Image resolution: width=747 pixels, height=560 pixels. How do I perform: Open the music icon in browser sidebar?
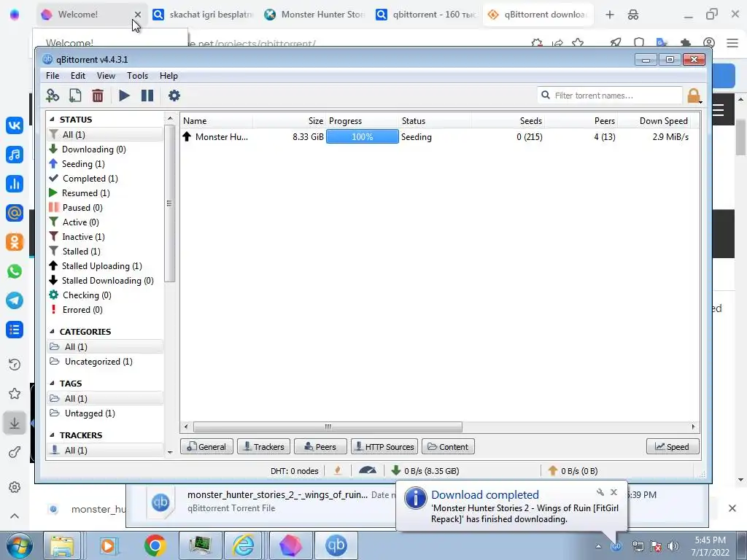click(15, 155)
